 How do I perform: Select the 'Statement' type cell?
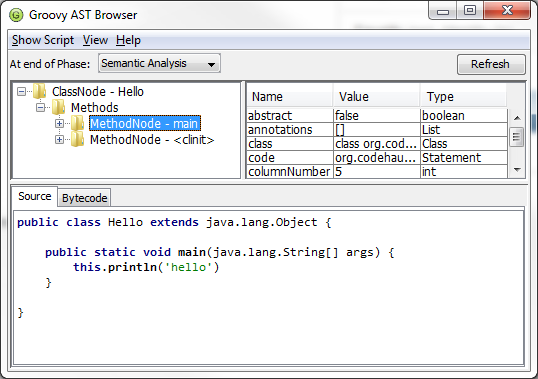tap(464, 158)
